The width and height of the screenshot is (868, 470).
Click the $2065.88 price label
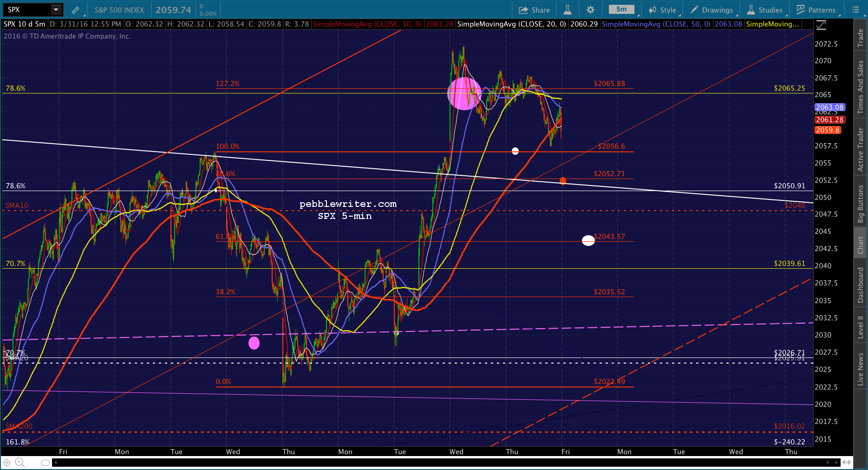609,84
